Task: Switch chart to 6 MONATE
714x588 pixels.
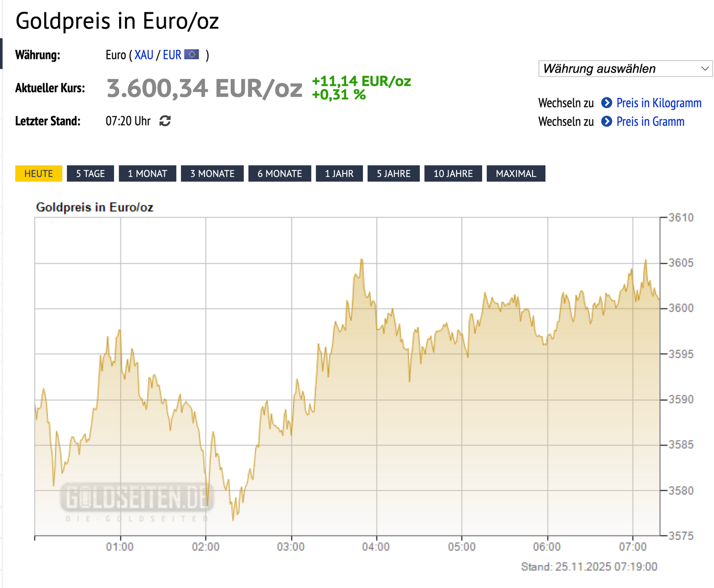Action: (280, 173)
